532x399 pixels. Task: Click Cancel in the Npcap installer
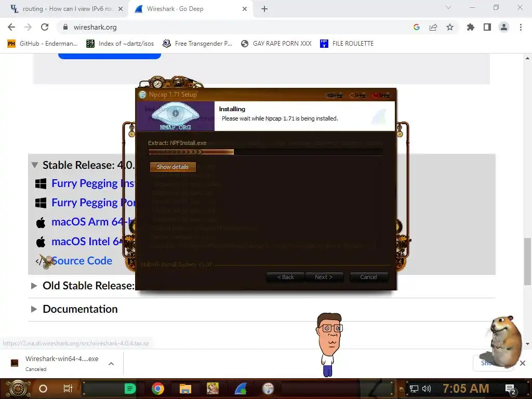click(368, 277)
